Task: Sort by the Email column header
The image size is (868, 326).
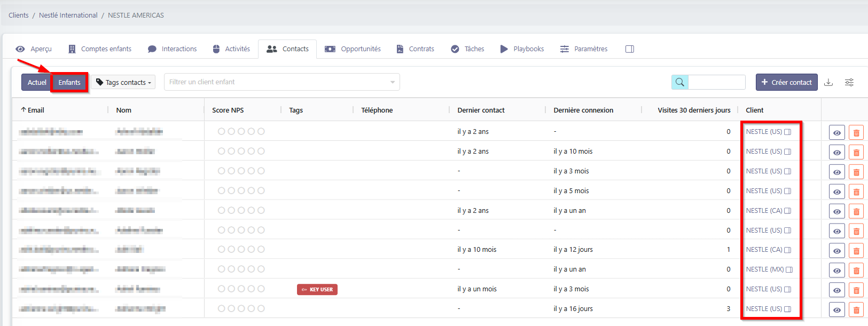Action: pyautogui.click(x=36, y=110)
